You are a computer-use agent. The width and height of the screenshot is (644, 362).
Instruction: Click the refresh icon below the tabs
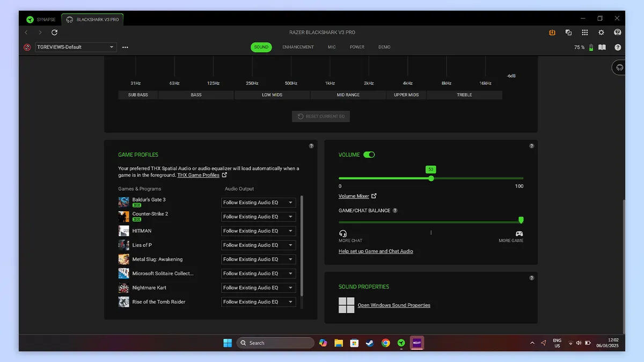[54, 32]
